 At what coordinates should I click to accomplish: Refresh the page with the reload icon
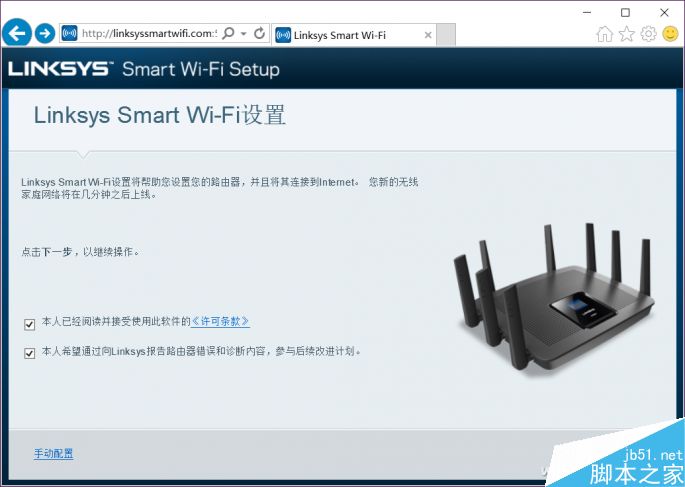(259, 33)
